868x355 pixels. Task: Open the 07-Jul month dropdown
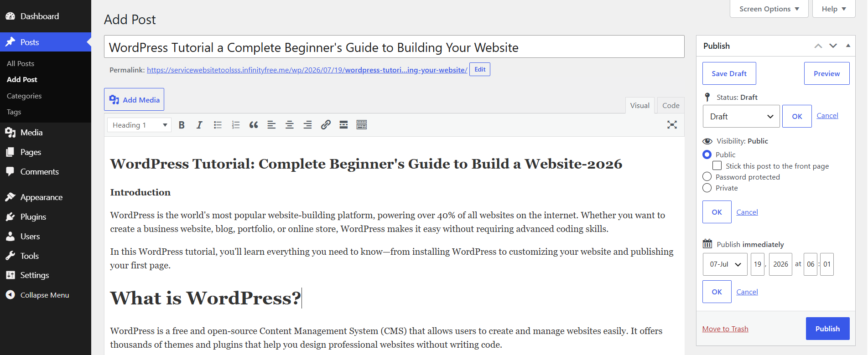(725, 264)
